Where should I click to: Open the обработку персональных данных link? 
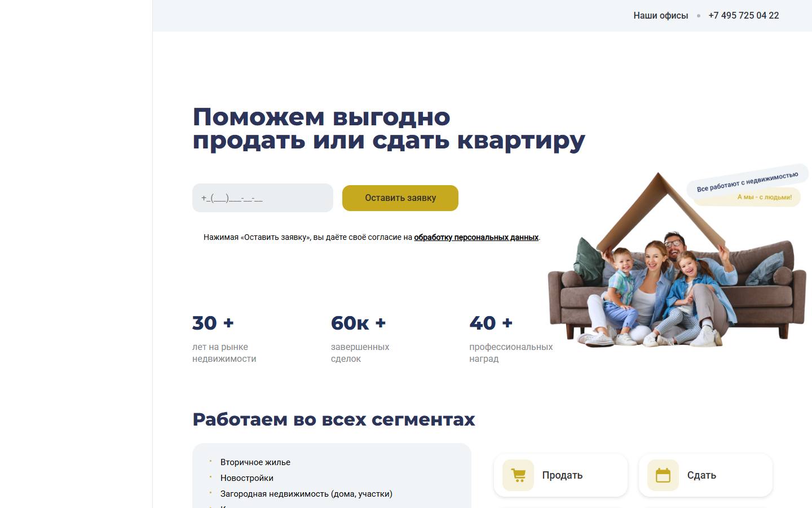click(476, 238)
